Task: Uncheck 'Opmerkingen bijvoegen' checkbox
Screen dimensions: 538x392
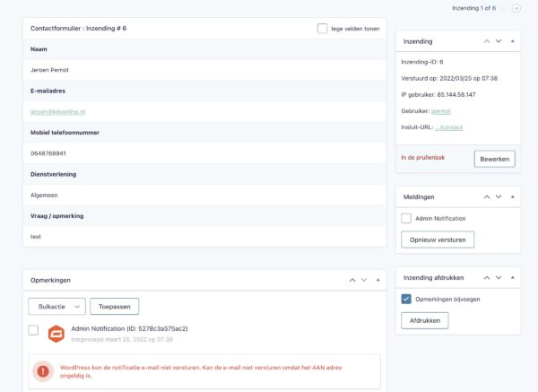Action: click(406, 299)
